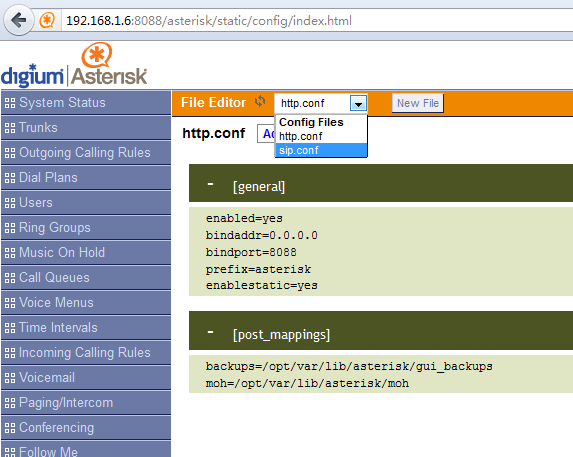573x457 pixels.
Task: Click the File Editor refresh icon
Action: point(260,101)
